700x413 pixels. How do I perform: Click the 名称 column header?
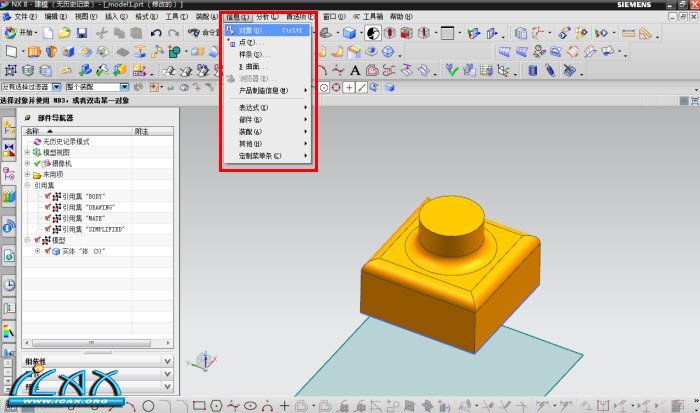tap(32, 131)
